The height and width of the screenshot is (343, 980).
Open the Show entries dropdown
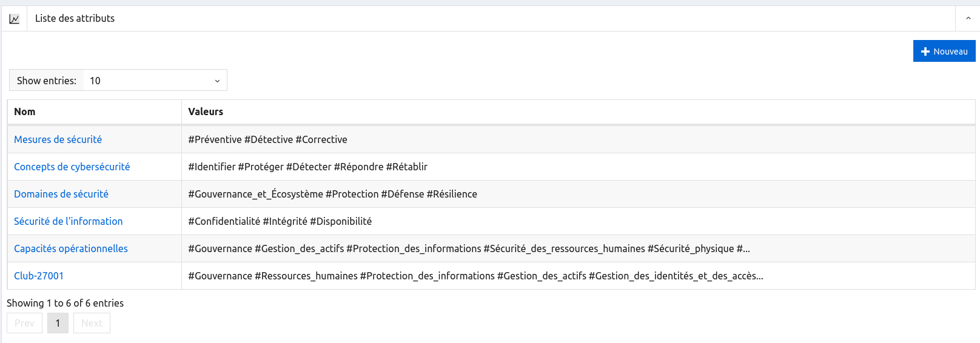(155, 81)
